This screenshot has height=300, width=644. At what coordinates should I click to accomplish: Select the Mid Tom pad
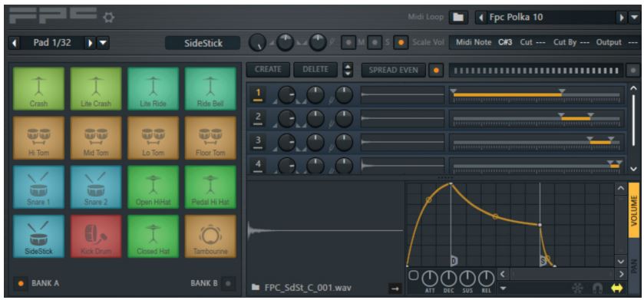click(96, 138)
